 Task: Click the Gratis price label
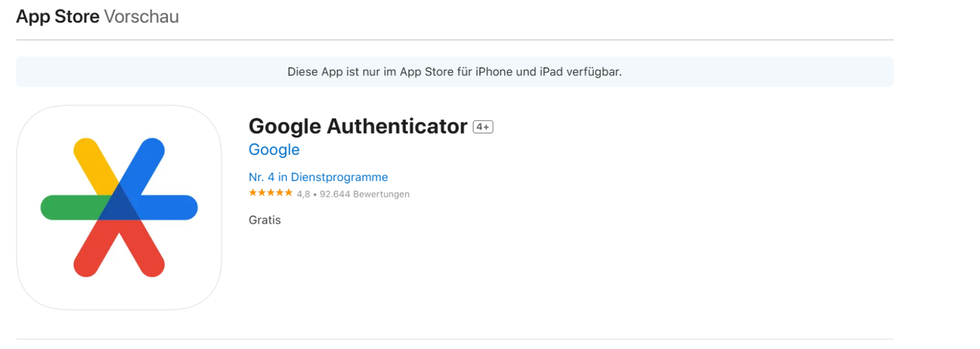click(x=265, y=220)
